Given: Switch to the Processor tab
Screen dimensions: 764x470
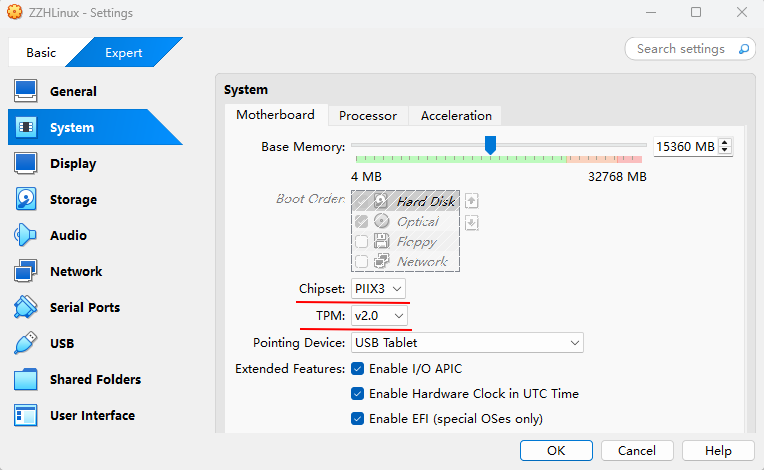Looking at the screenshot, I should coord(368,116).
